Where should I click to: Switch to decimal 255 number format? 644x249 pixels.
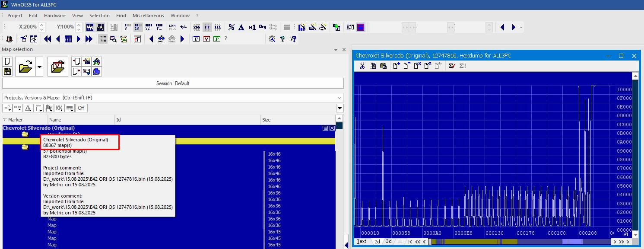coord(197,27)
